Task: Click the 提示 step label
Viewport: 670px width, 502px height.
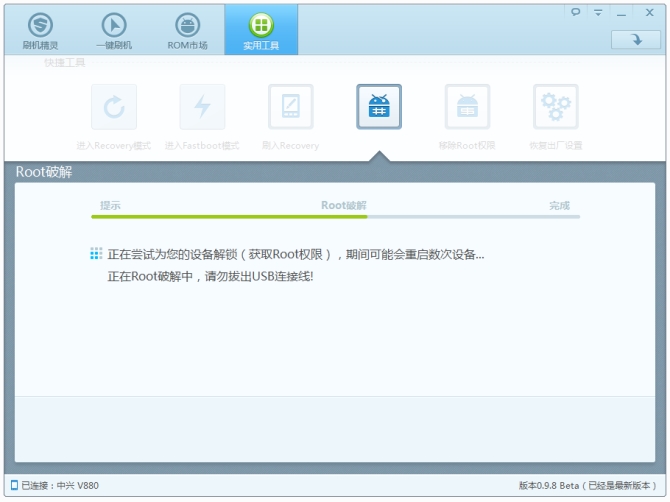Action: tap(110, 205)
